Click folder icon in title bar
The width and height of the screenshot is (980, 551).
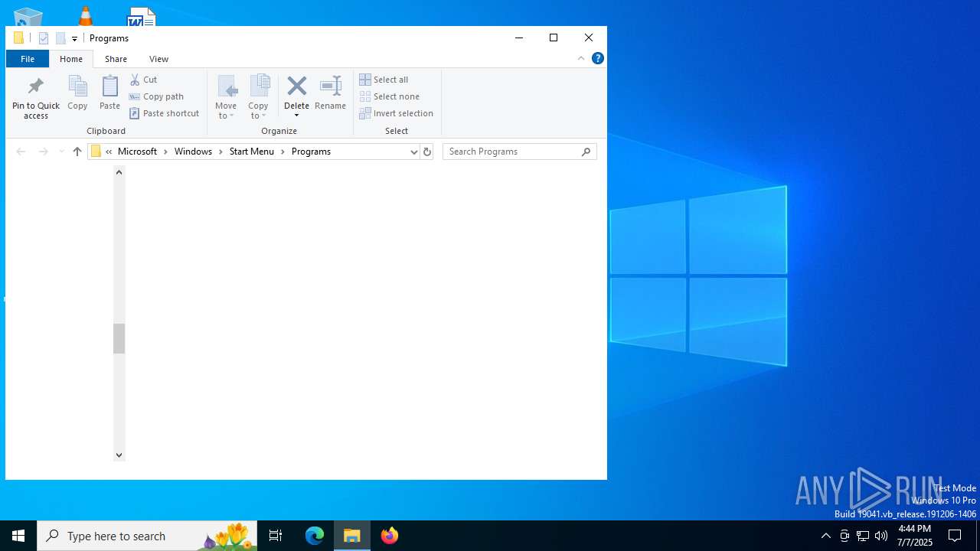(18, 38)
